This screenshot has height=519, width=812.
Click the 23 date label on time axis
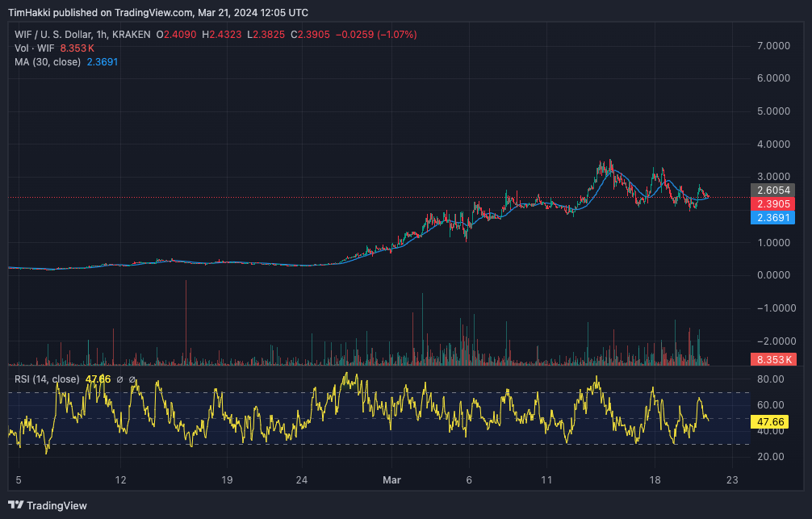click(732, 480)
